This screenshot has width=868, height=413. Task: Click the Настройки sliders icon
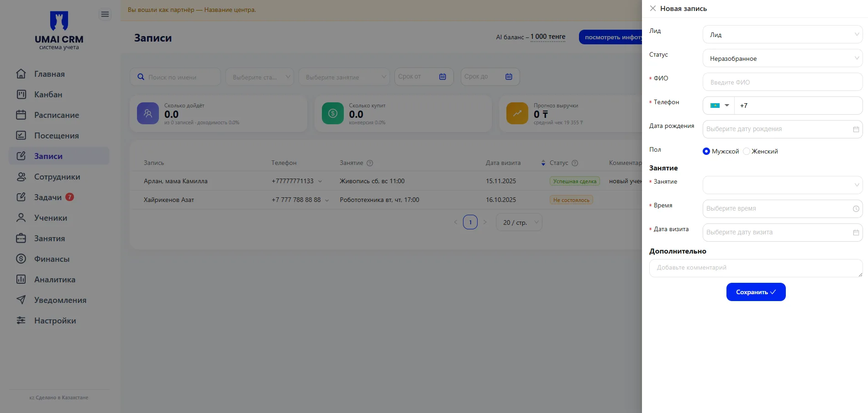click(21, 320)
